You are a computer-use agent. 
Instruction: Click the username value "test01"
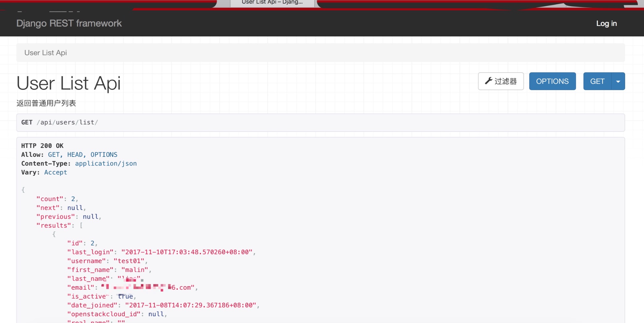pos(129,261)
